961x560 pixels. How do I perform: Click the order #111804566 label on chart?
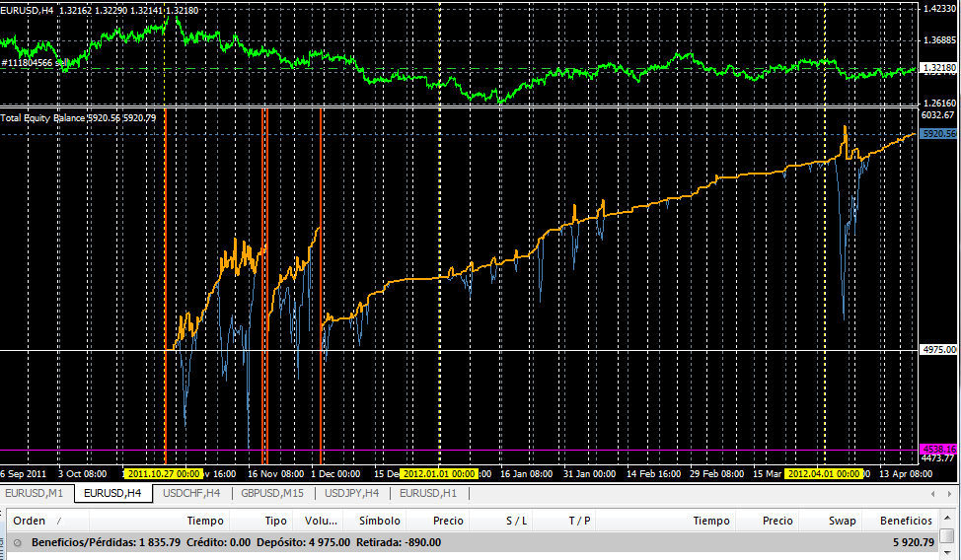32,63
